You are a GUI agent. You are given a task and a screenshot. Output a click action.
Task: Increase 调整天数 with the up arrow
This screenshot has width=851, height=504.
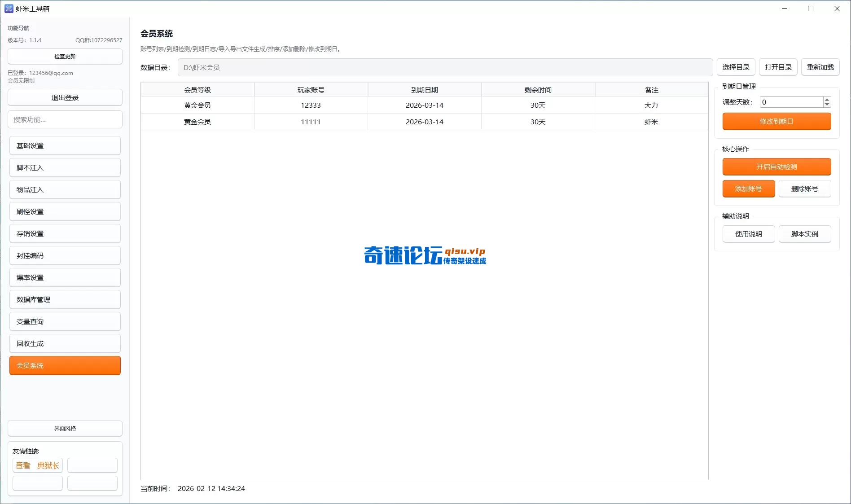pos(827,99)
